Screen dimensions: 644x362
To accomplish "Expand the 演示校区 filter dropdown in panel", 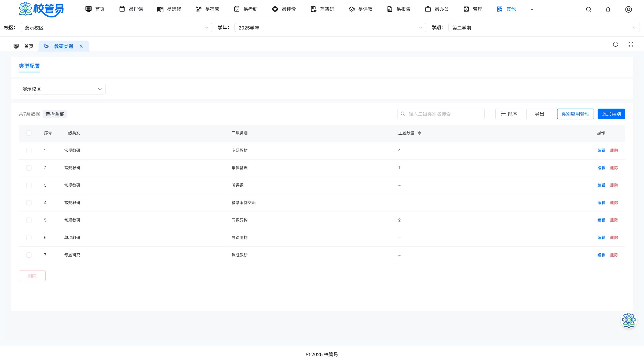I will click(x=62, y=89).
